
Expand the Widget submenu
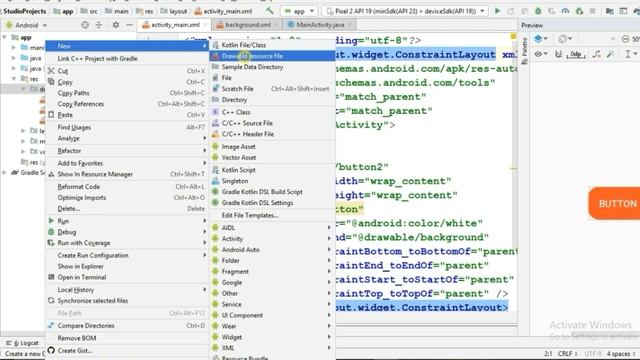click(272, 337)
